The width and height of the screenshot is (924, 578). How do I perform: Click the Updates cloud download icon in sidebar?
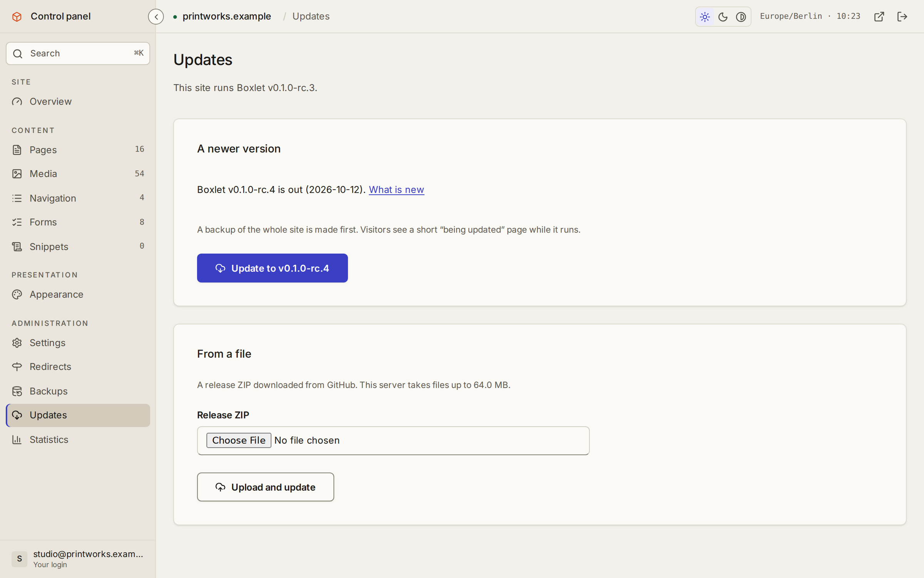[17, 415]
